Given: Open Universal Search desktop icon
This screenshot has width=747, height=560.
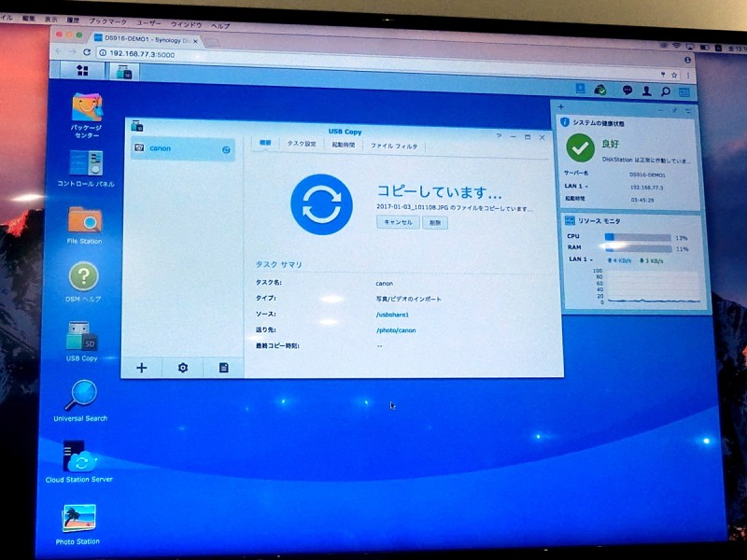Looking at the screenshot, I should click(x=80, y=401).
